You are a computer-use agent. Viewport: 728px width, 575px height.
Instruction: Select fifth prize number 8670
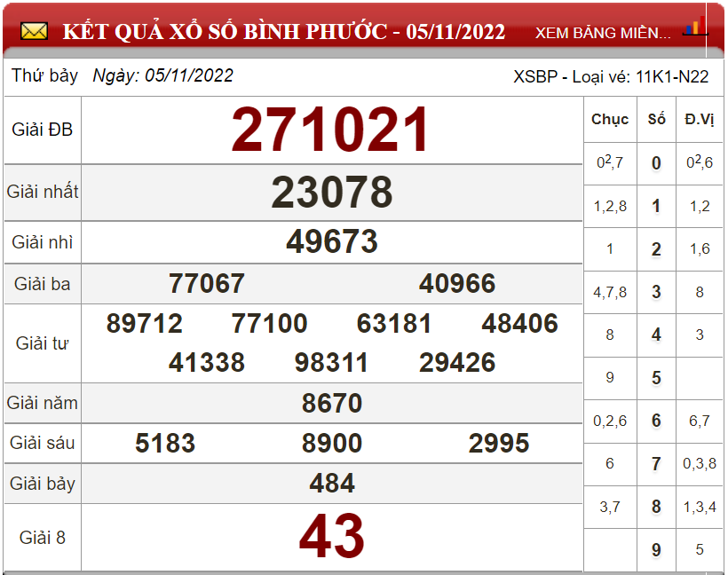pyautogui.click(x=331, y=403)
